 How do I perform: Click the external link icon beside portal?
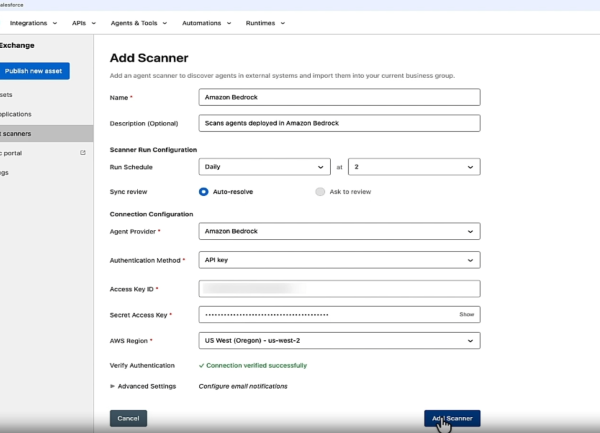(x=83, y=153)
